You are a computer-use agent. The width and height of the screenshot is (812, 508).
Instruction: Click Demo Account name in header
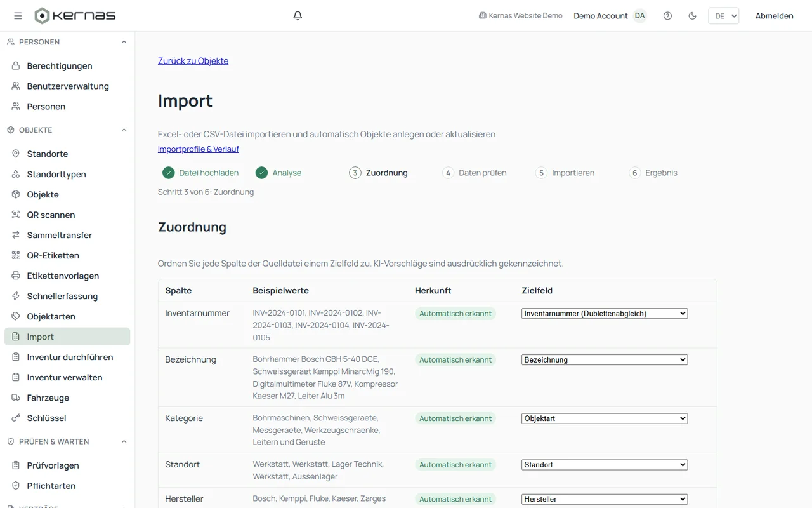click(x=601, y=16)
